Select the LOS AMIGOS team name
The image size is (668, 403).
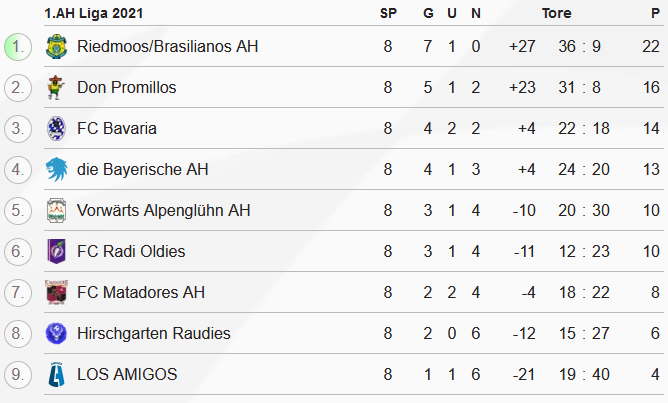coord(127,375)
